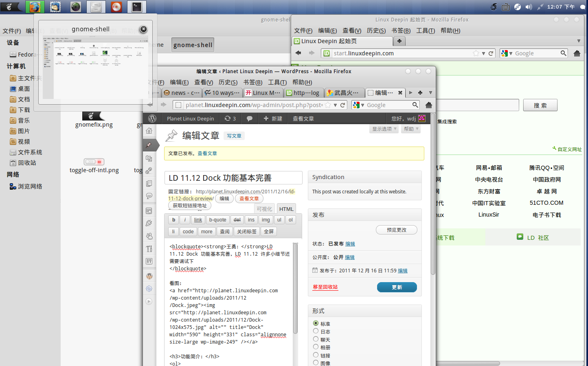Expand the 帮助 help dropdown in WordPress
This screenshot has height=366, width=588.
[411, 129]
